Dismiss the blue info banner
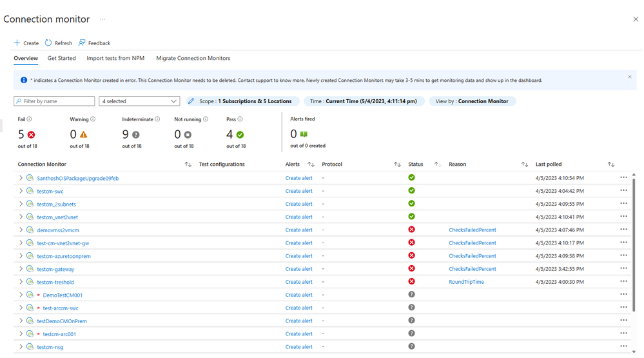This screenshot has width=644, height=358. (x=630, y=77)
